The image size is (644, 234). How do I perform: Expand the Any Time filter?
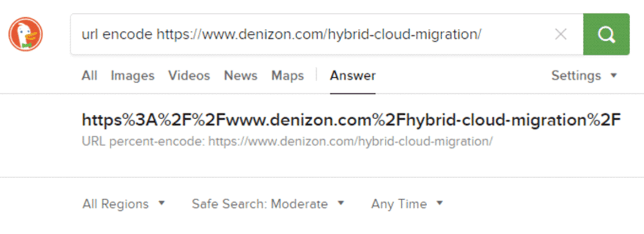point(407,204)
